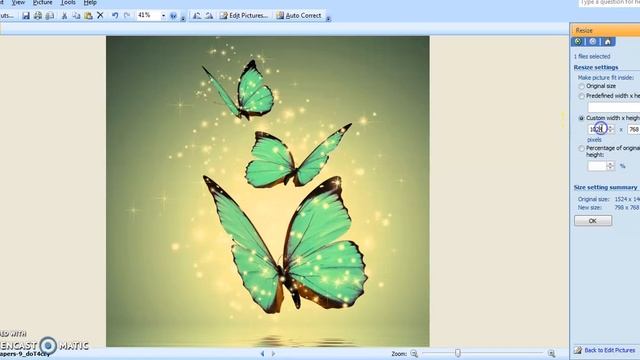
Task: Undo the last action
Action: click(x=115, y=16)
